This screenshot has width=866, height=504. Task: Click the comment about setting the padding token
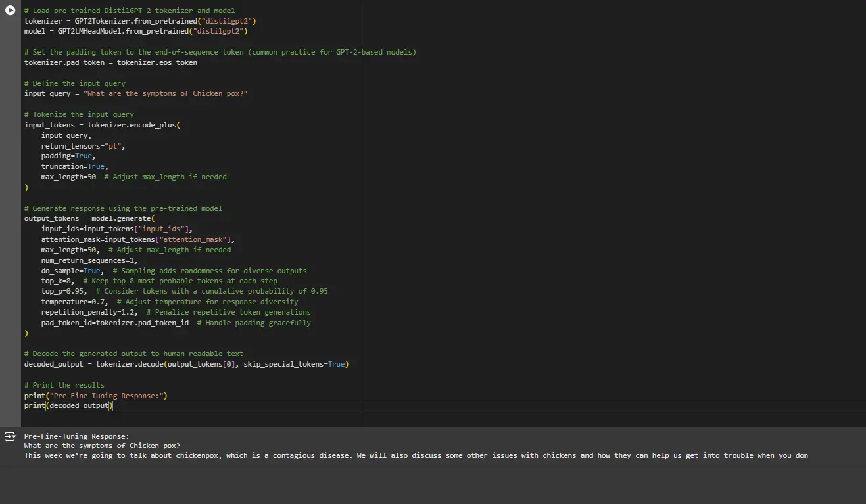220,52
